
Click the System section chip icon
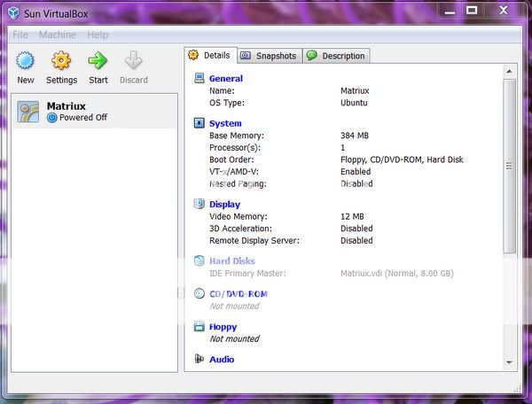199,122
